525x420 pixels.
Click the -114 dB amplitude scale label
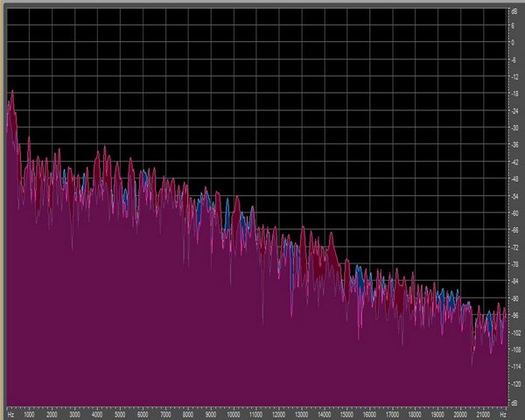tap(515, 367)
